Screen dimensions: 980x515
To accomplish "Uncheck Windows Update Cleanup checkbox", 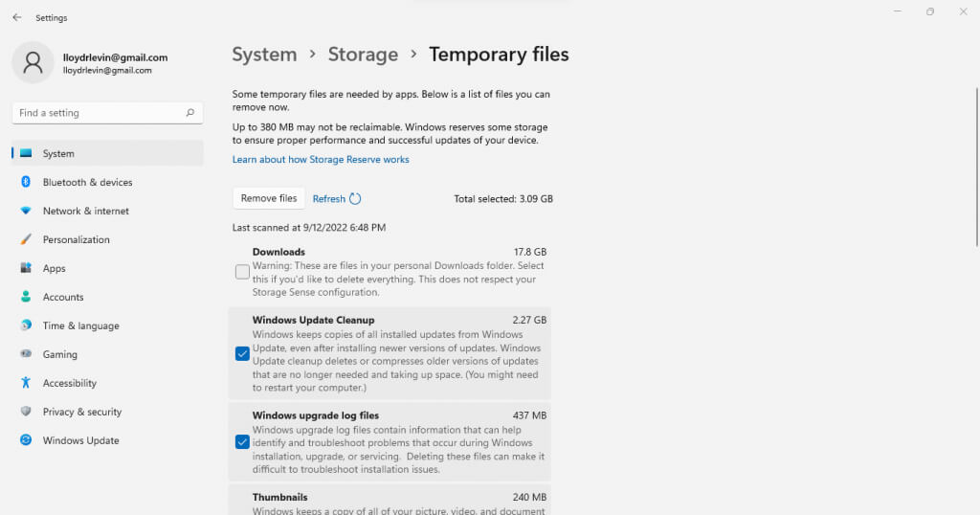I will 242,353.
